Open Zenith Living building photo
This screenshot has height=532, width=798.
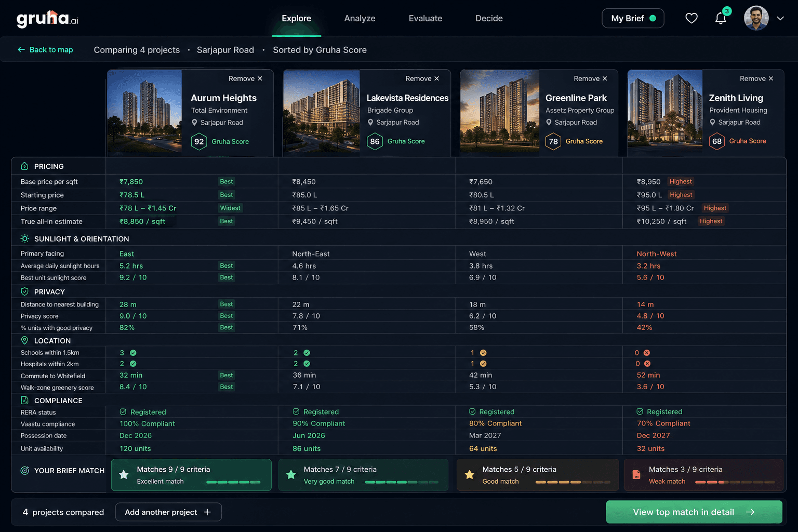pos(665,113)
